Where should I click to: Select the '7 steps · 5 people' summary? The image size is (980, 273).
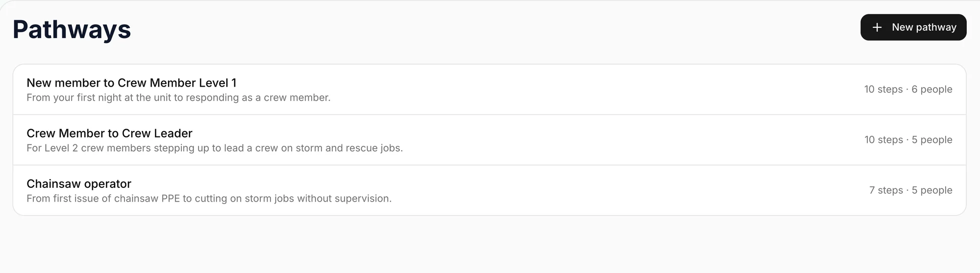click(x=910, y=190)
